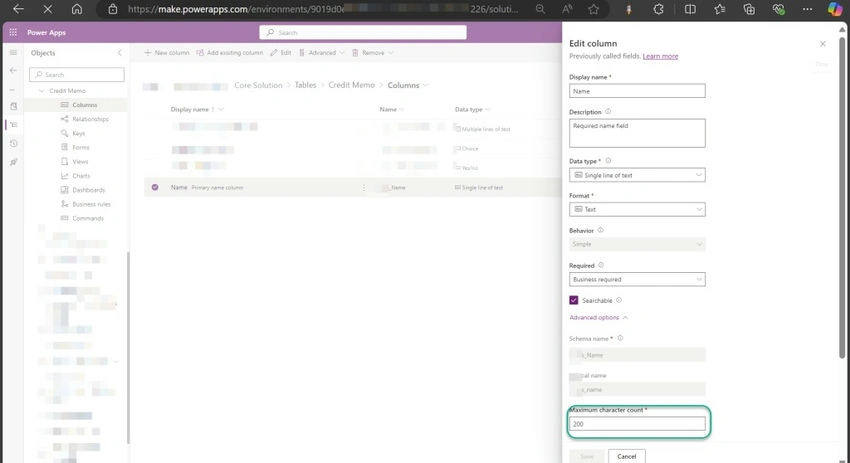Open browser zoom magnifier icon
This screenshot has height=463, width=850.
pyautogui.click(x=540, y=9)
